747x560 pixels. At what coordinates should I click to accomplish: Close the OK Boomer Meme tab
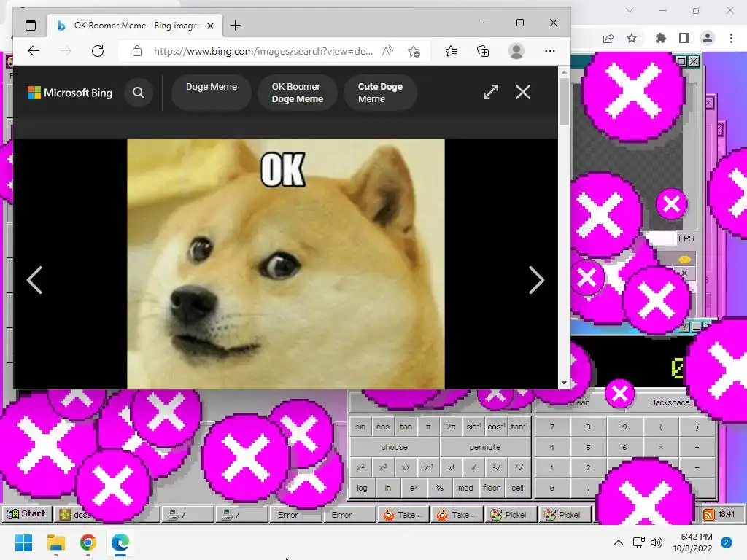coord(211,26)
